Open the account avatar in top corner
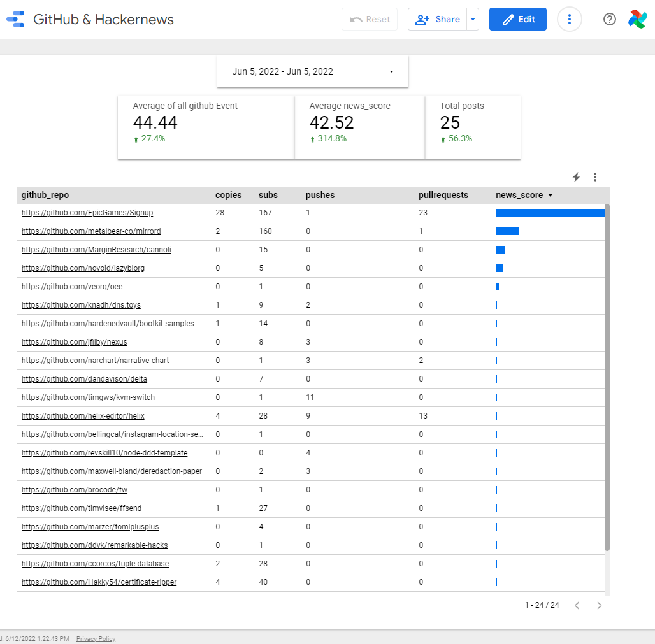 coord(637,19)
